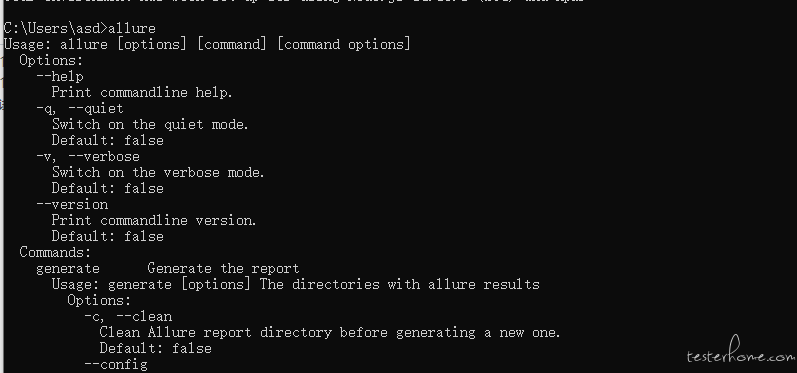
Task: Click the '-v, --verbose' option line
Action: 88,156
